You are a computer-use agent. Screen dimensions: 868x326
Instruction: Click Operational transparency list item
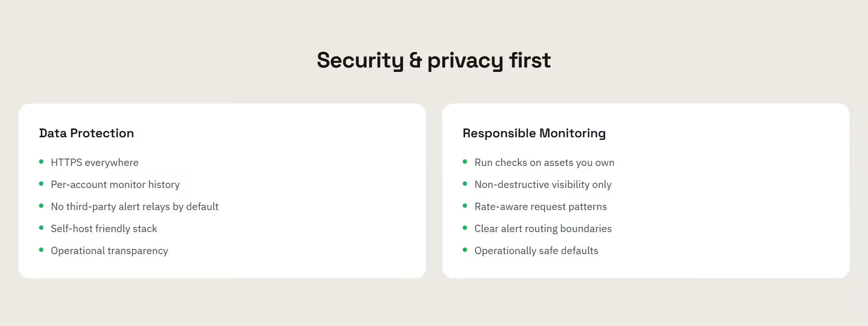tap(109, 251)
